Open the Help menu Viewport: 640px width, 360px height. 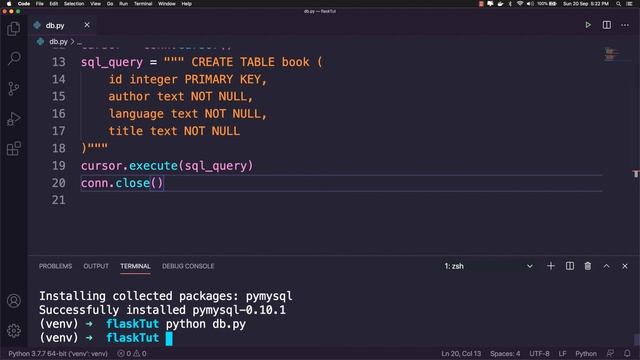187,4
